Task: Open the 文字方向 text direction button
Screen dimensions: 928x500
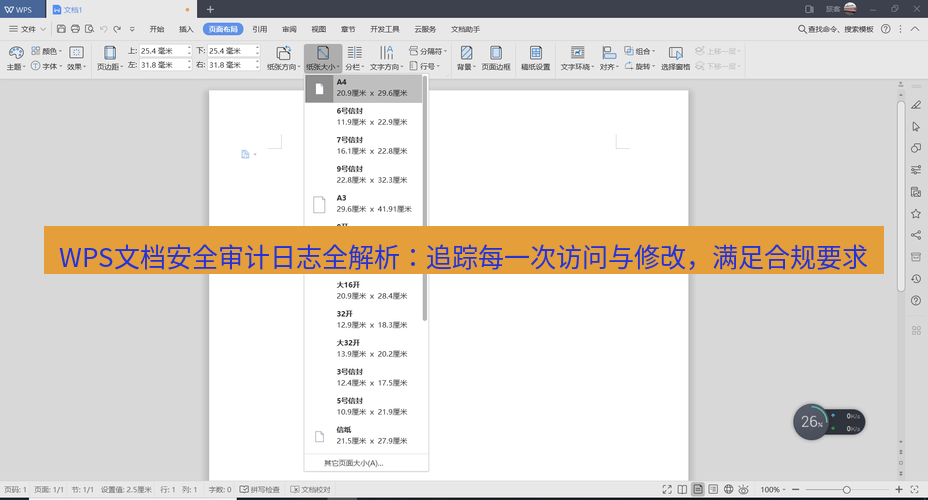Action: [386, 58]
